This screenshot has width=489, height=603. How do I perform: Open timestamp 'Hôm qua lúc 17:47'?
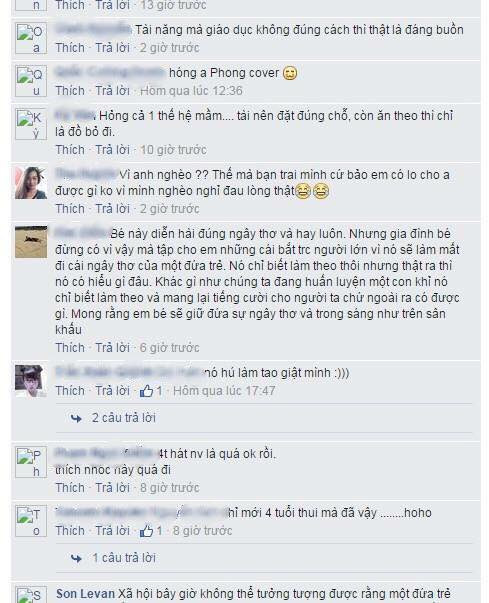pos(224,391)
